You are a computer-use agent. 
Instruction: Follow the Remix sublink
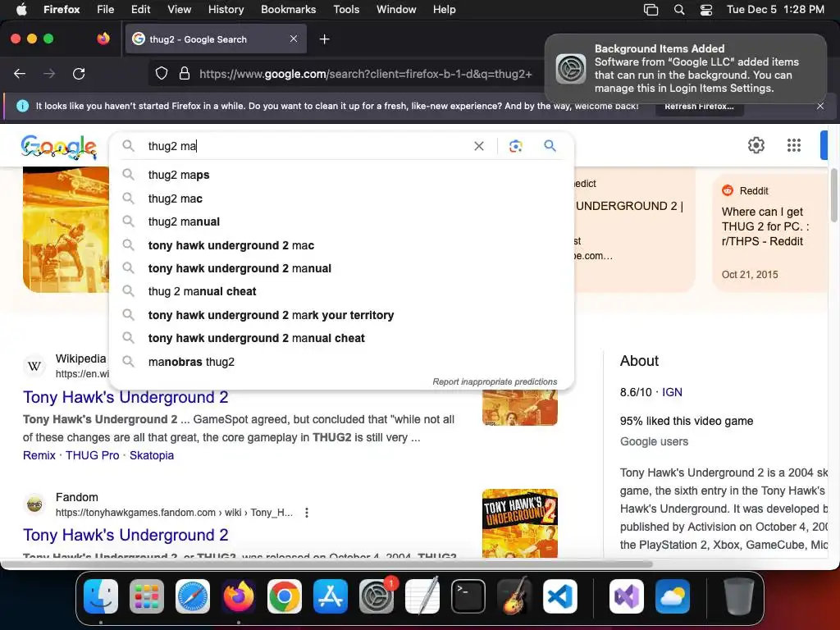[x=39, y=455]
